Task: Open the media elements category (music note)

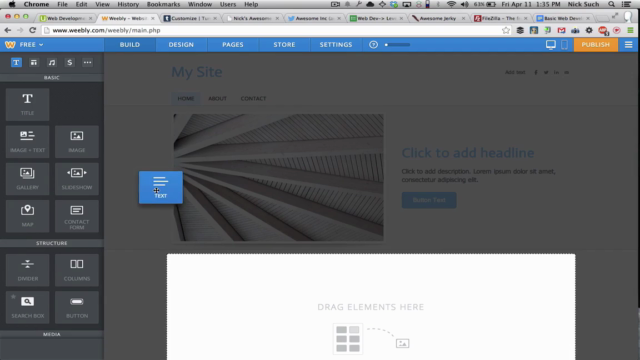Action: (51, 62)
